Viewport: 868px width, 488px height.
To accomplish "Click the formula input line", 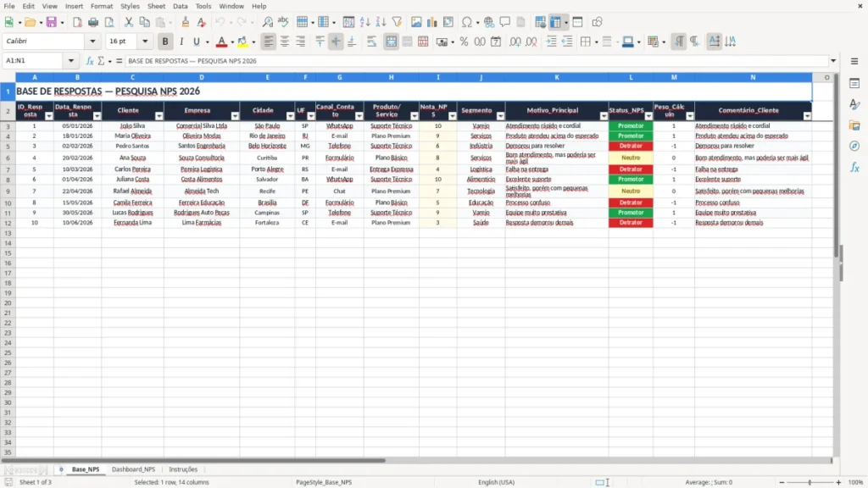I will click(x=476, y=61).
